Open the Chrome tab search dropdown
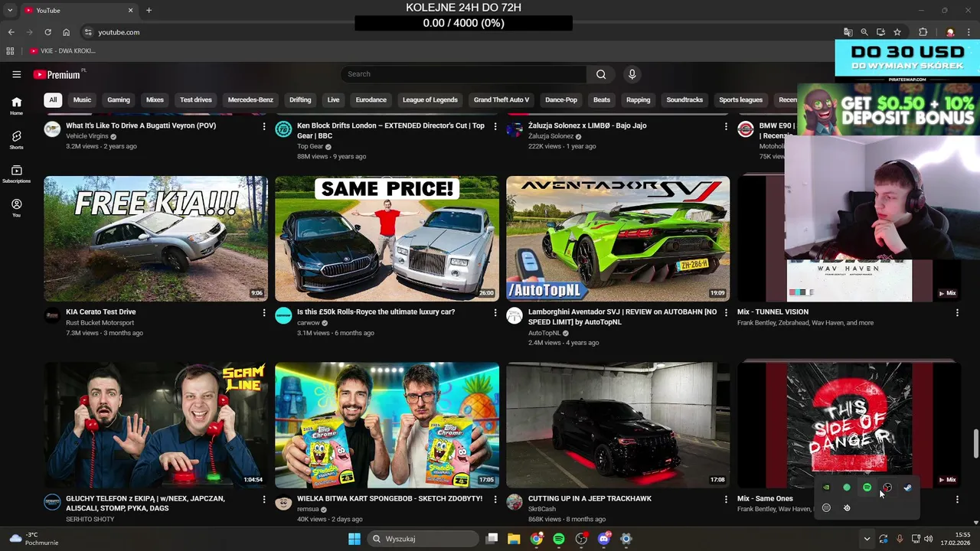Viewport: 980px width, 551px height. tap(10, 10)
